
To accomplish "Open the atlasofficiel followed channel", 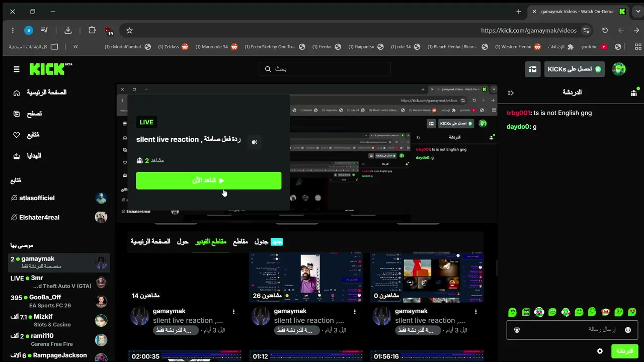I will (59, 198).
